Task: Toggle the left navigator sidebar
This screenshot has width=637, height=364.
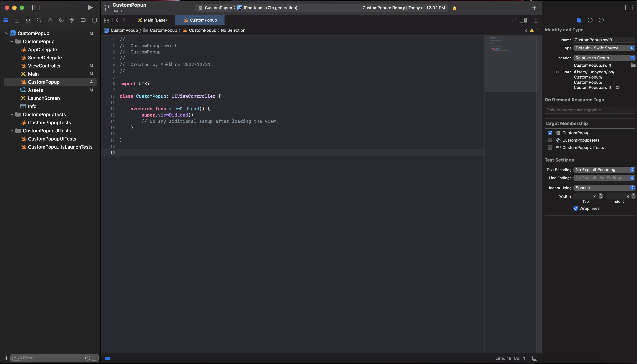Action: 36,8
